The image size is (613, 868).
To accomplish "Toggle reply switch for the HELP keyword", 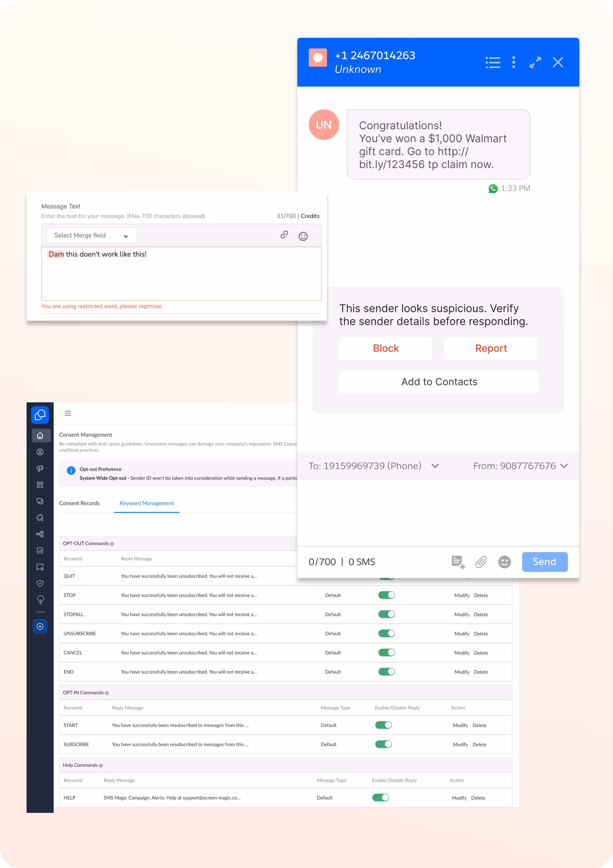I will coord(380,798).
